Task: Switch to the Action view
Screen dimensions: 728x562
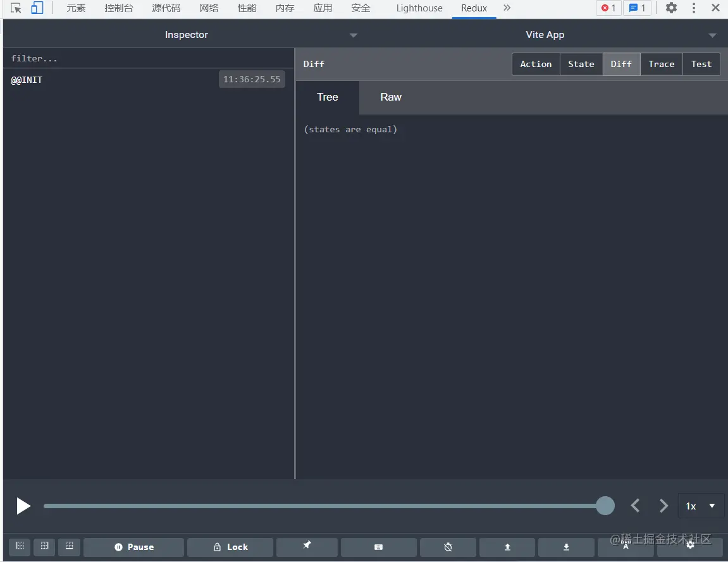Action: coord(536,64)
